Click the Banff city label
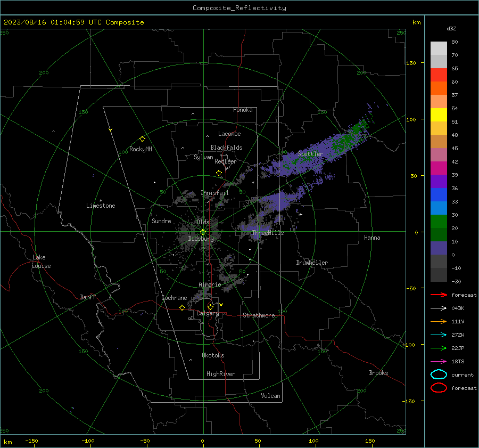 click(88, 297)
